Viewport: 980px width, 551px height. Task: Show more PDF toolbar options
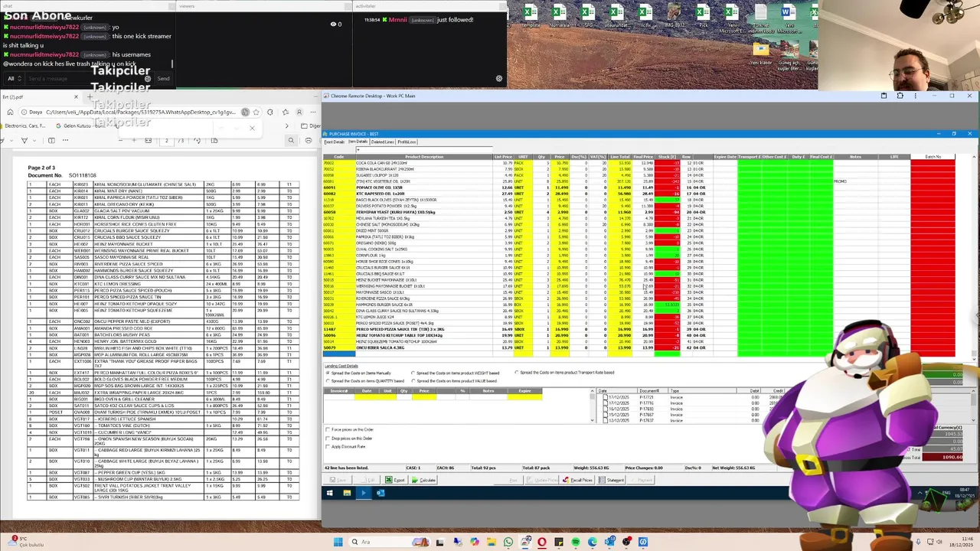tap(65, 140)
